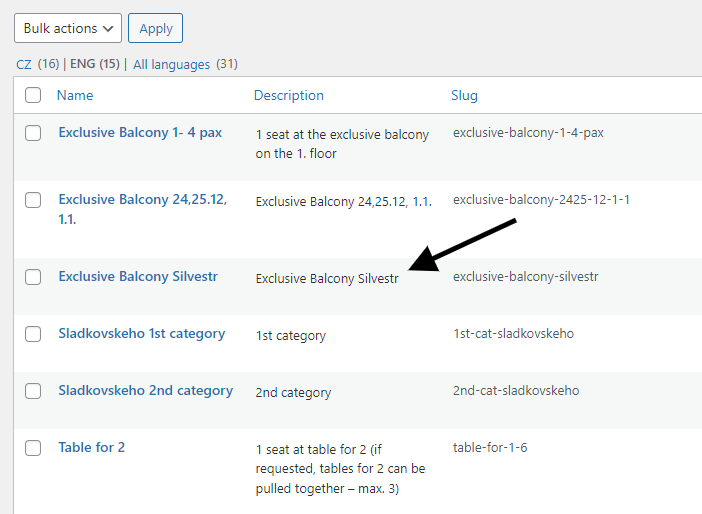The image size is (702, 514).
Task: Tick the Exclusive Balcony Silvestr checkbox
Action: coord(33,276)
